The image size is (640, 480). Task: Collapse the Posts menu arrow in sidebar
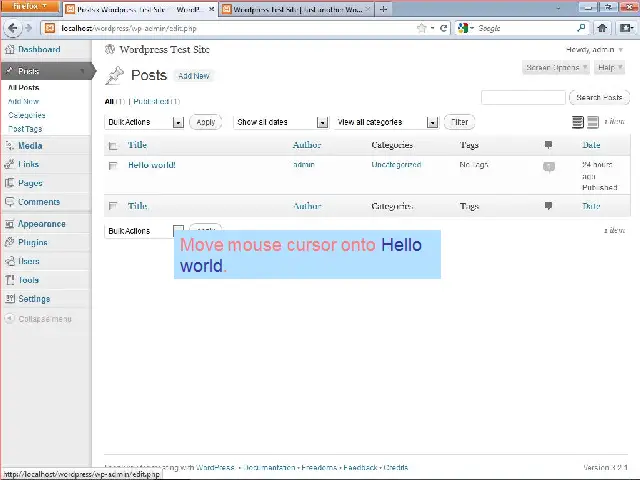(82, 71)
